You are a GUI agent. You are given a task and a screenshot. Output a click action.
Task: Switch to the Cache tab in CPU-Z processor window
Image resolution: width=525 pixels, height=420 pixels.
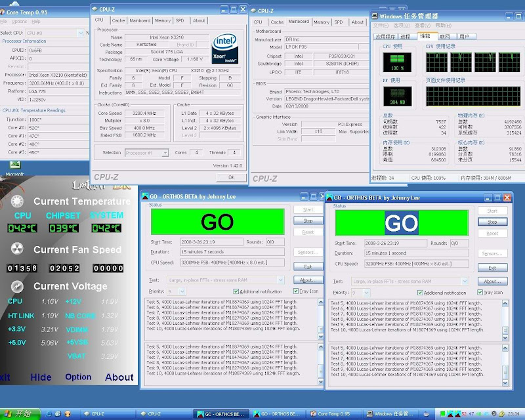[118, 20]
